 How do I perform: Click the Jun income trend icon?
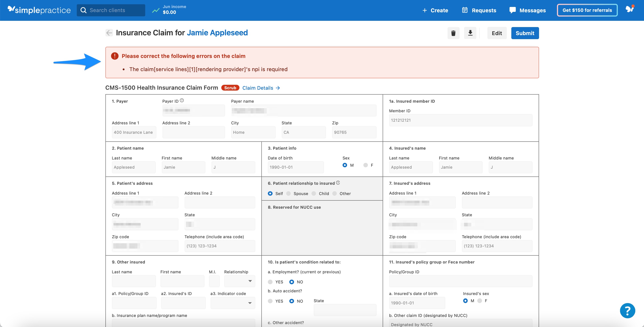tap(156, 10)
